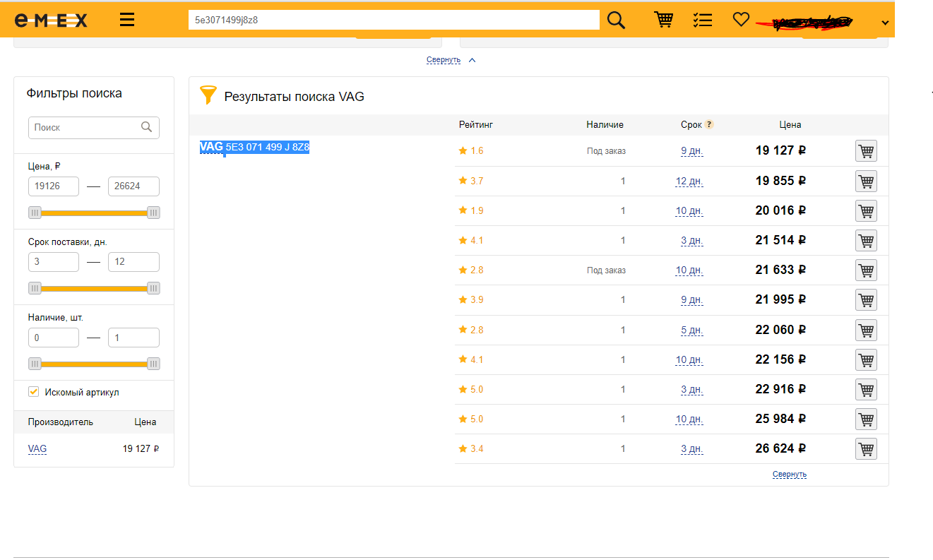Click availability slider right handle
This screenshot has width=933, height=560.
click(x=153, y=364)
